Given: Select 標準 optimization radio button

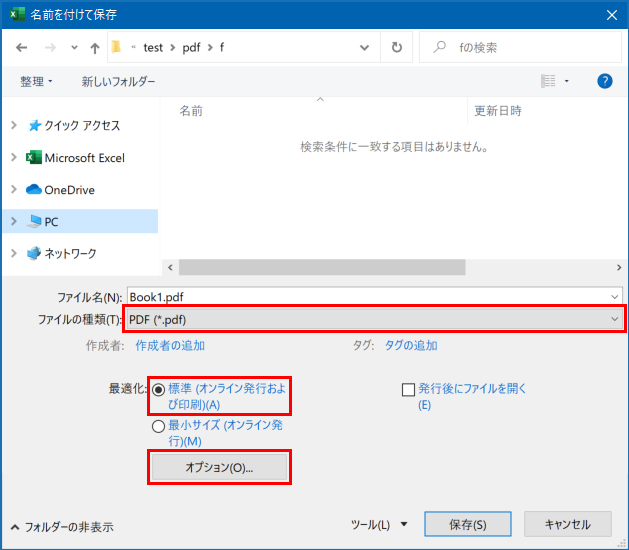Looking at the screenshot, I should [x=158, y=390].
